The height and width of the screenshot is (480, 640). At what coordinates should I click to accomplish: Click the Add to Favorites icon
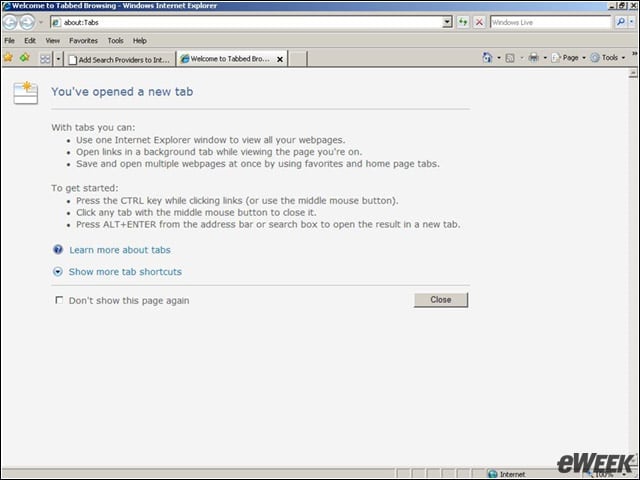[x=25, y=58]
